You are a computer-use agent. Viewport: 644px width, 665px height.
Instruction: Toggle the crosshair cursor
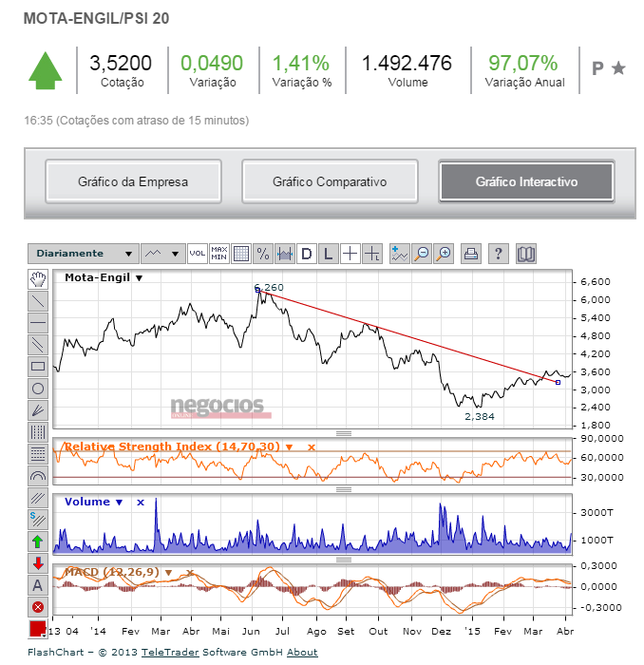pos(350,254)
